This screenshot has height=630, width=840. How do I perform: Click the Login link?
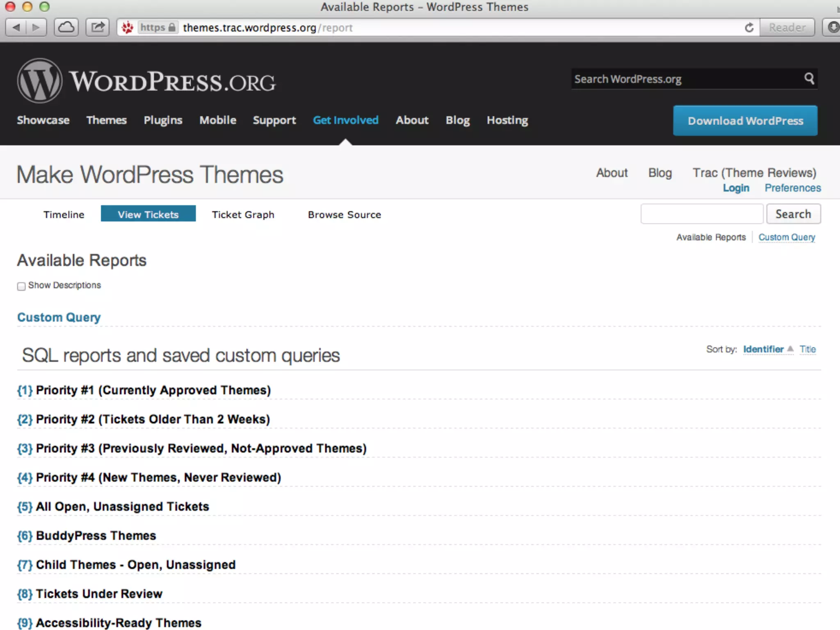pyautogui.click(x=735, y=188)
